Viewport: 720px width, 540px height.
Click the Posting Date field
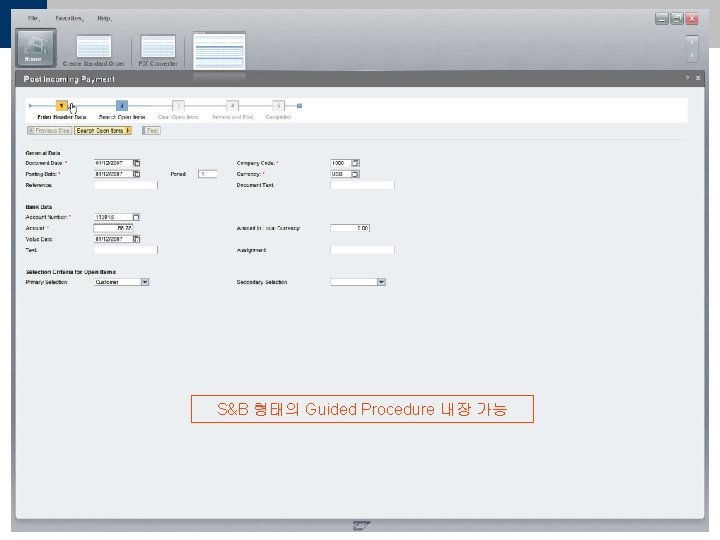(113, 174)
